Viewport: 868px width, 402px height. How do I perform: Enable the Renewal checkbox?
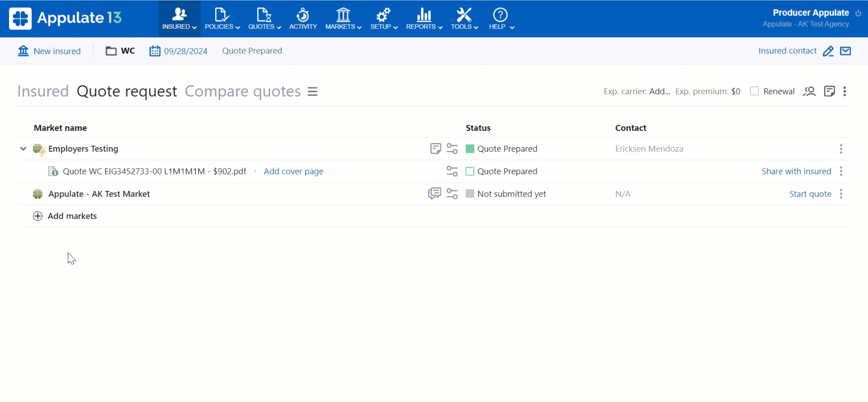point(754,91)
